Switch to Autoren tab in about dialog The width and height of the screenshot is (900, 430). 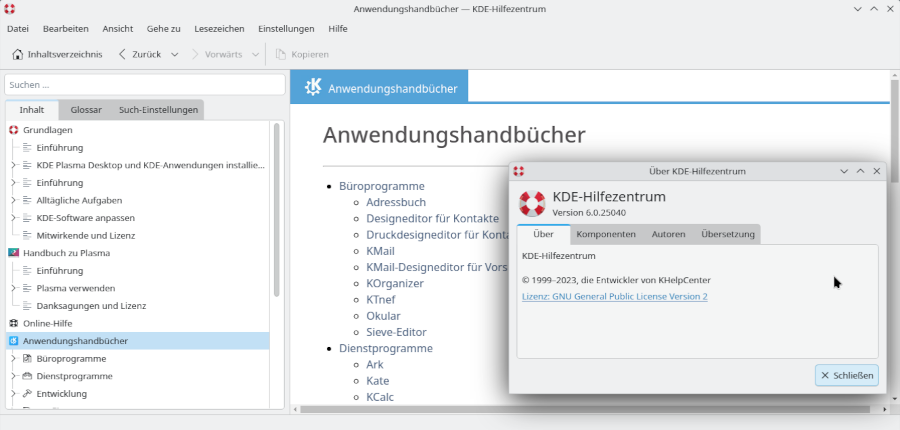668,234
